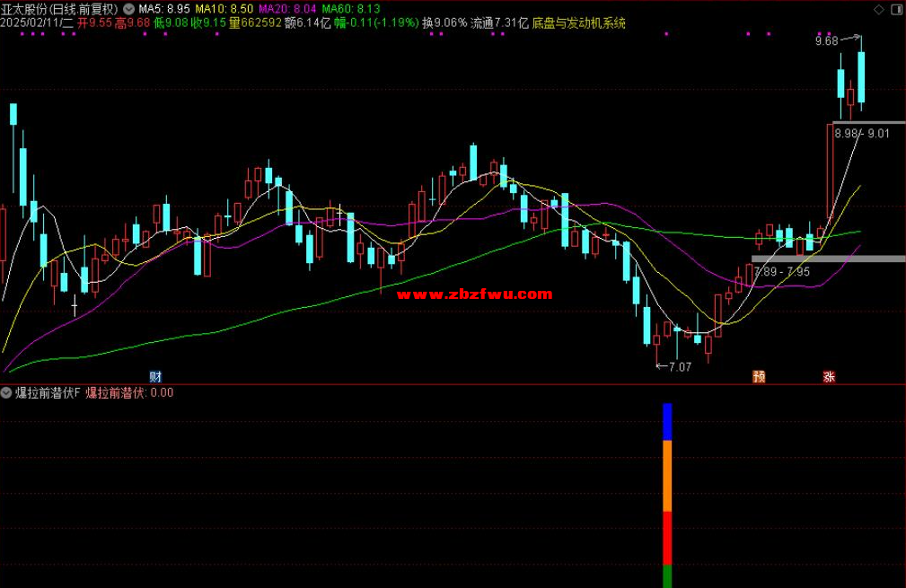Click the low price 低9.08
Viewport: 906px width, 588px height.
(171, 23)
